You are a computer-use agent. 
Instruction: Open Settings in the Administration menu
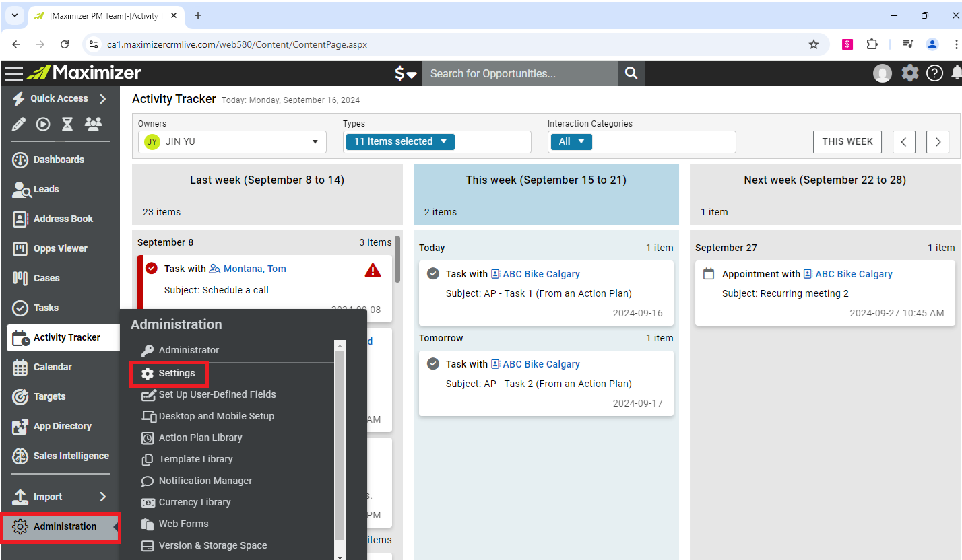pyautogui.click(x=168, y=373)
